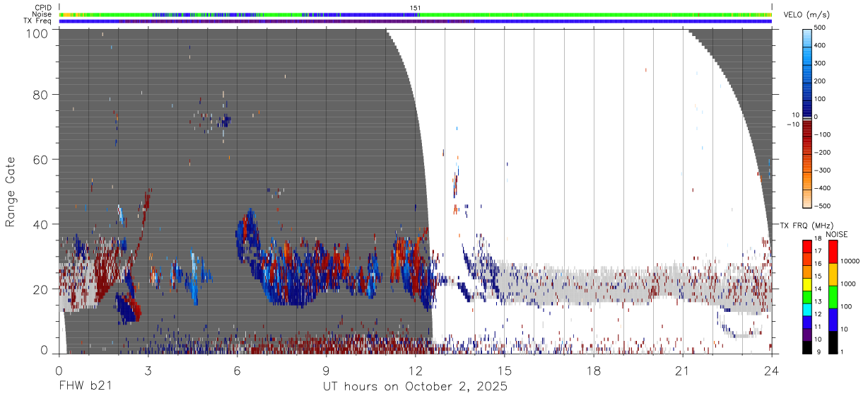This screenshot has width=868, height=401.
Task: Click the 1000 label in the NOISE legend
Action: 849,283
